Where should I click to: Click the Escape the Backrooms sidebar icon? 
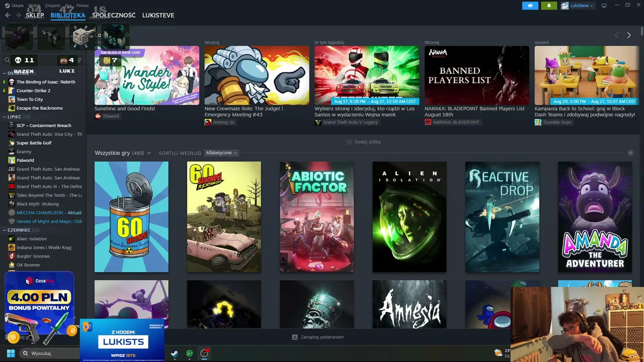[12, 108]
